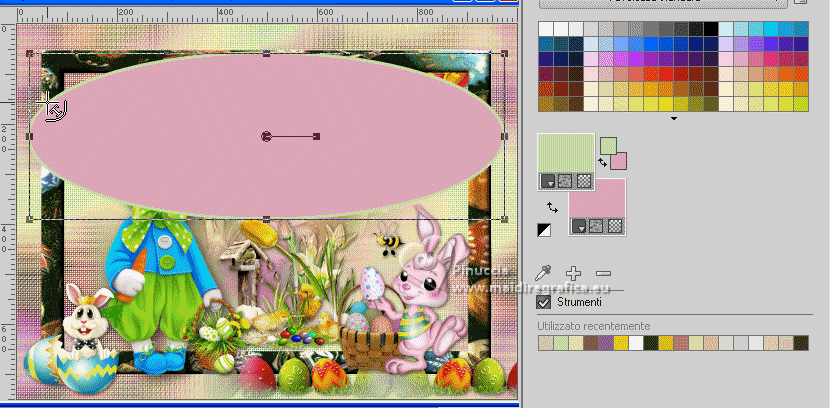Screen dimensions: 830x408
Task: Click the left-middle selection handle of ellipse
Action: pyautogui.click(x=30, y=137)
